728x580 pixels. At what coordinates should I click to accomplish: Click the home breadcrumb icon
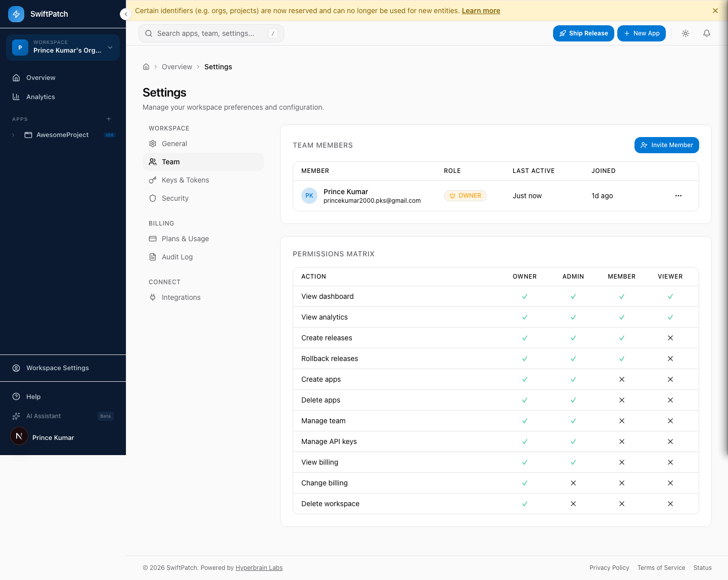[146, 67]
